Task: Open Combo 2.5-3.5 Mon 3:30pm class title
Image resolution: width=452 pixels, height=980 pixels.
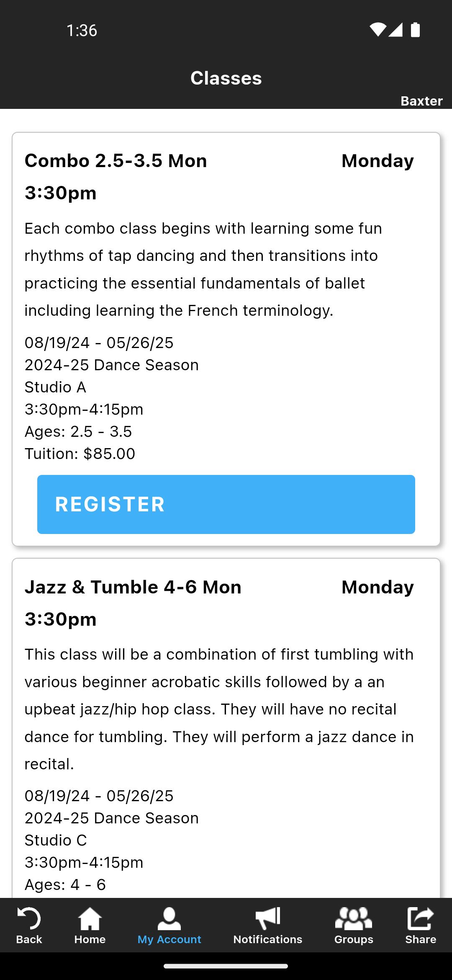Action: tap(116, 177)
